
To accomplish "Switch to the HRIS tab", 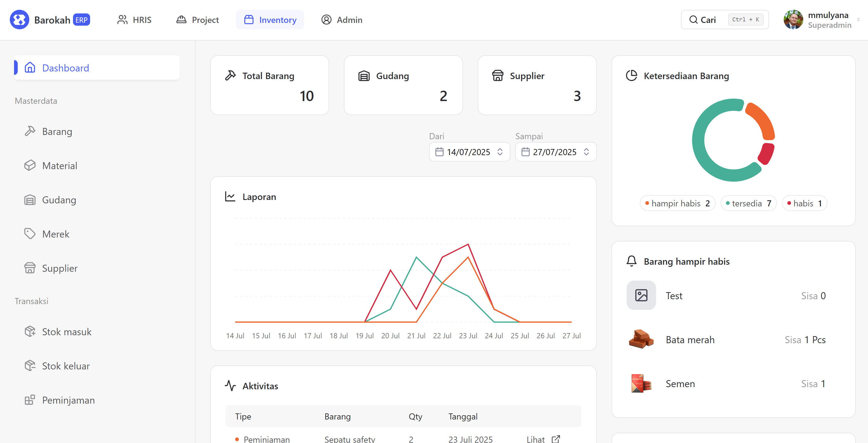I will (x=134, y=20).
